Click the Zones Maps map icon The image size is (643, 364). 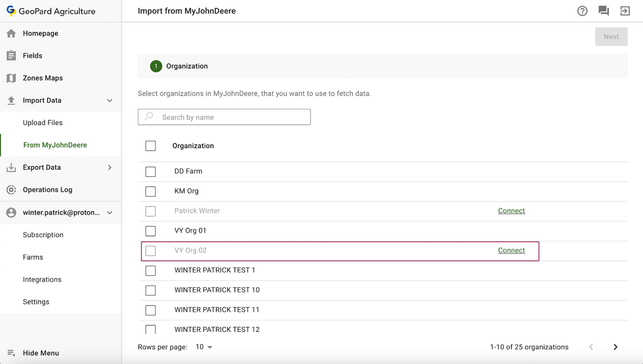[11, 78]
